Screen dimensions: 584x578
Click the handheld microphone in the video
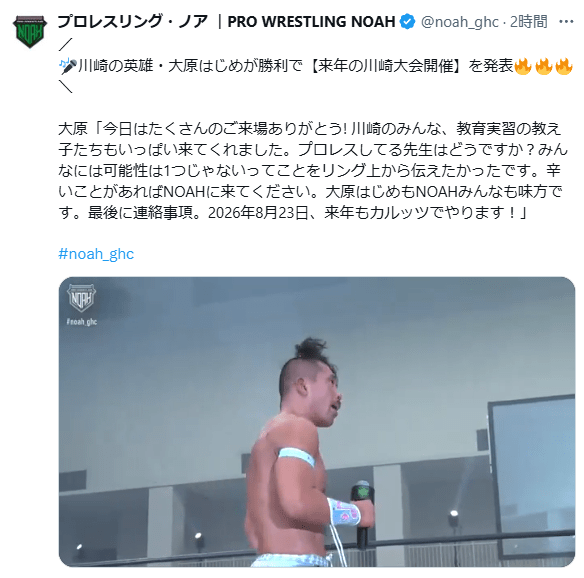(361, 514)
